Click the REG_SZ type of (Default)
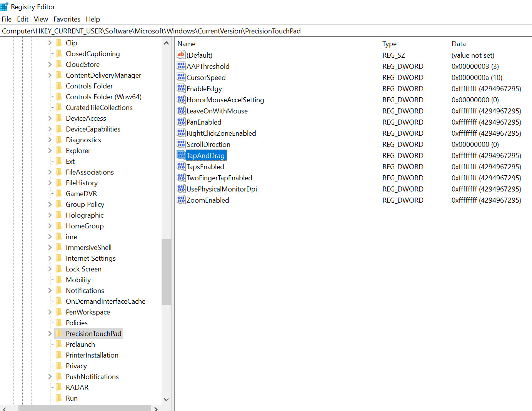 (394, 55)
